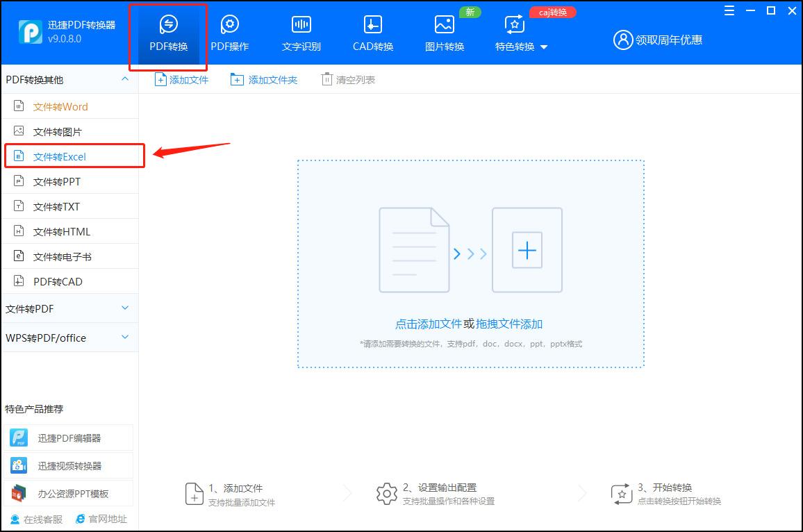Switch to the PDF转换 tab
Screen dimensions: 803x532
(167, 31)
